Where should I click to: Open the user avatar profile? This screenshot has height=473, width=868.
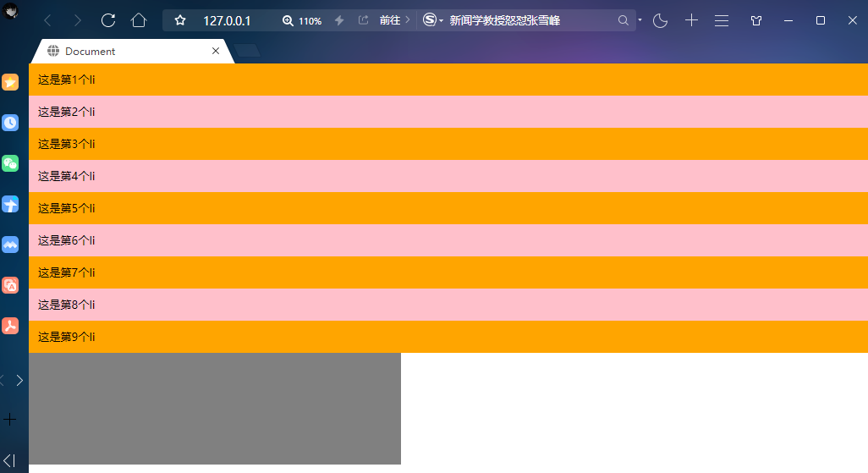point(10,10)
